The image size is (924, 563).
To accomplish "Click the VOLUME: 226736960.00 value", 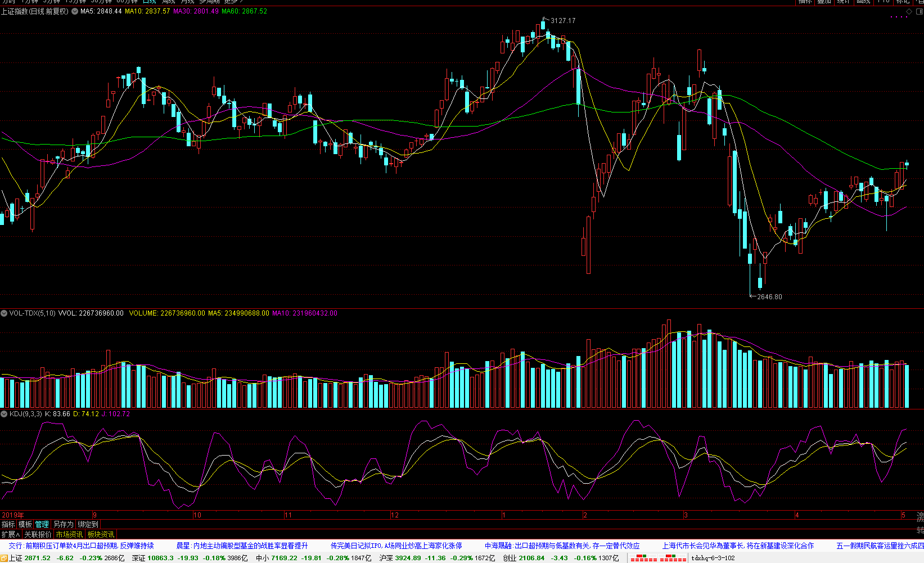I will coord(167,313).
